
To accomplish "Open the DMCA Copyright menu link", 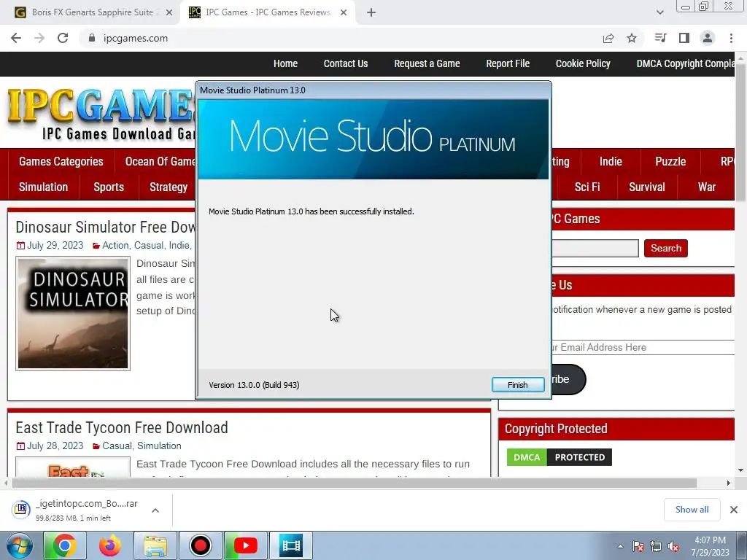I will pos(685,64).
